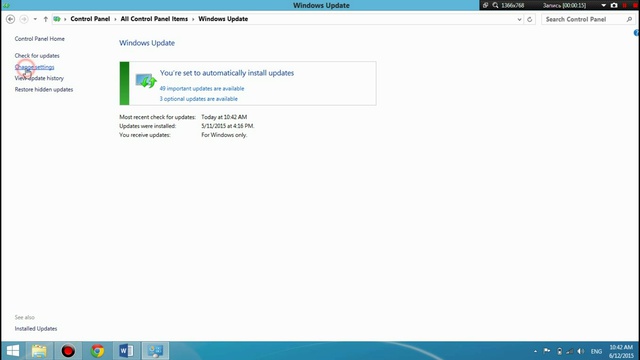Screen dimensions: 640x360
Task: Click For Windows only text
Action: 224,135
